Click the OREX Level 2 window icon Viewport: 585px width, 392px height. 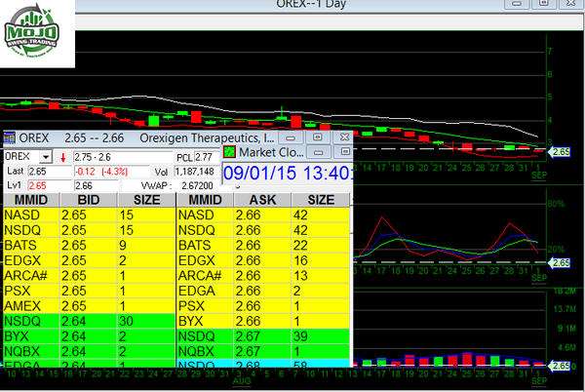10,138
